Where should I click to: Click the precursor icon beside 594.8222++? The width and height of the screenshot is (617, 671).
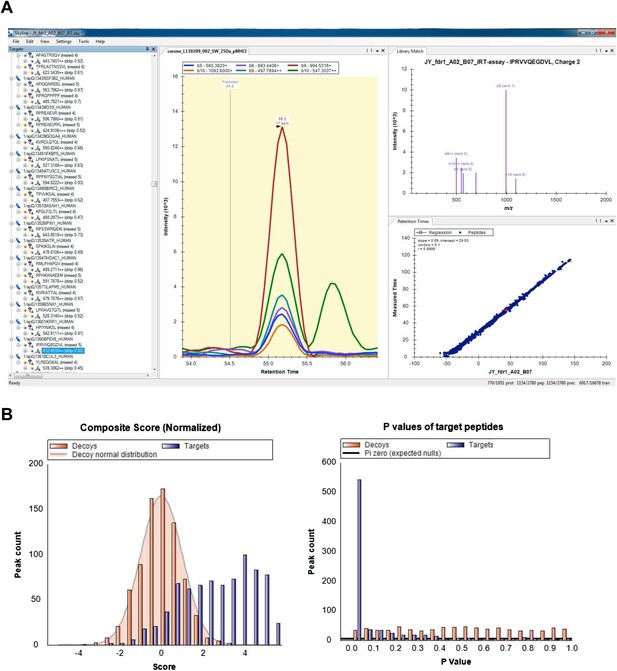coord(38,182)
